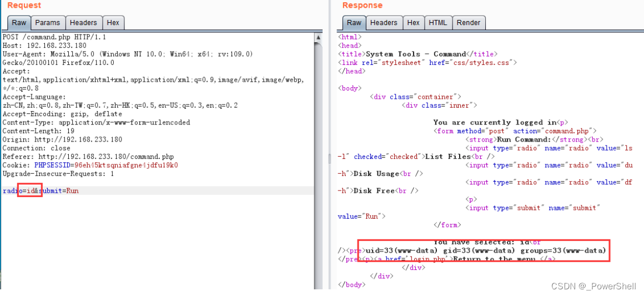Open the Request Hex tab
644x296 pixels.
[113, 23]
